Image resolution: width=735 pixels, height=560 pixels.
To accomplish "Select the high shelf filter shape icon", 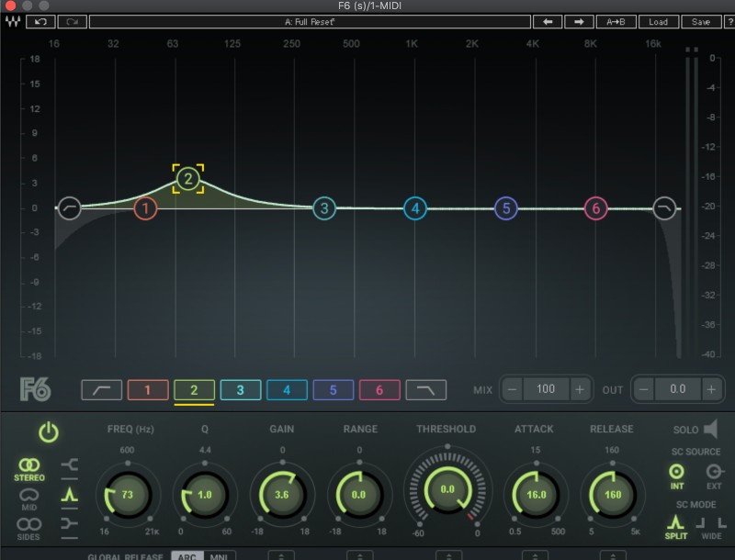I will point(68,464).
